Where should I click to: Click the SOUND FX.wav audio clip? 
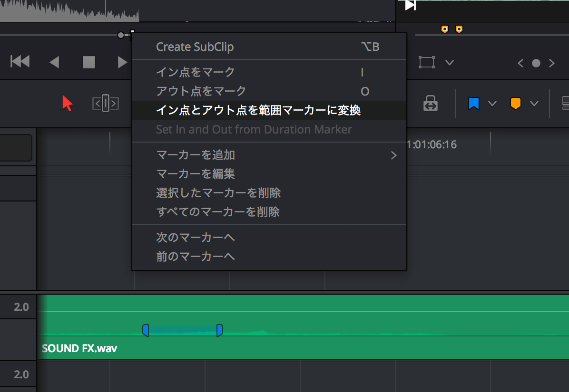click(333, 347)
